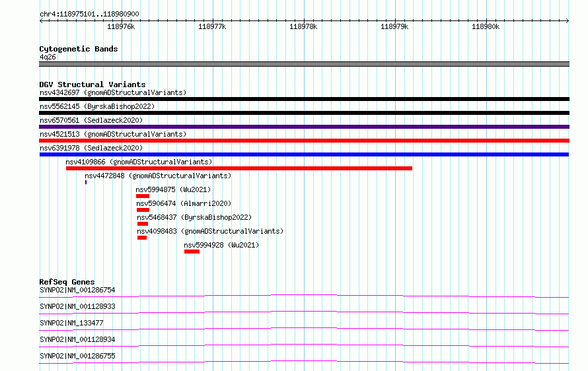588x371 pixels.
Task: Open the nsv4109866 gnomAD variant label
Action: [x=139, y=162]
